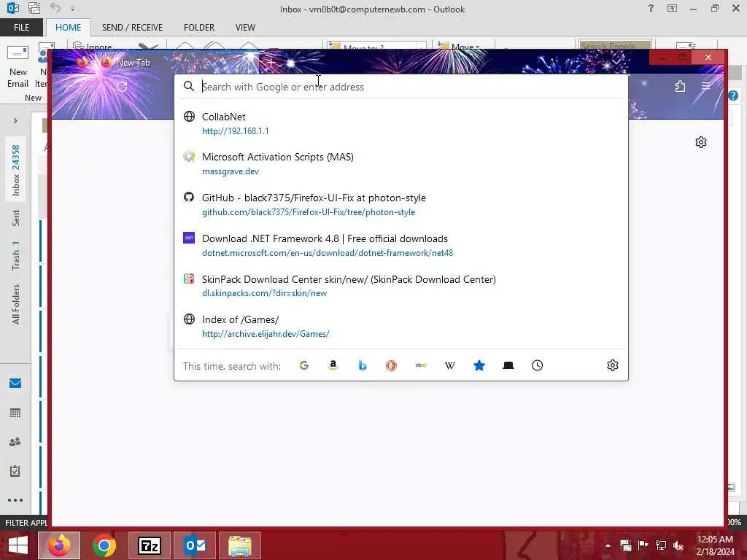The width and height of the screenshot is (747, 560).
Task: Switch to Outlook FOLDER tab
Action: (x=199, y=28)
